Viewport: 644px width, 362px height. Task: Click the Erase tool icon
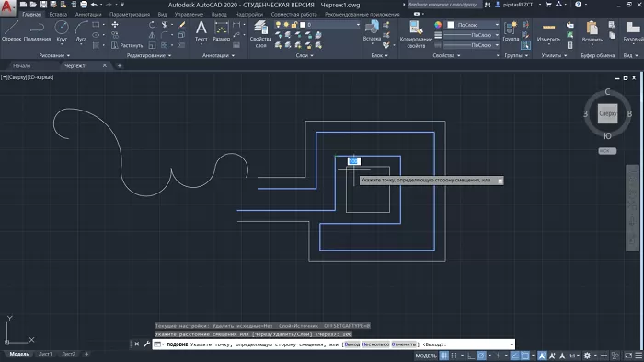pyautogui.click(x=182, y=25)
